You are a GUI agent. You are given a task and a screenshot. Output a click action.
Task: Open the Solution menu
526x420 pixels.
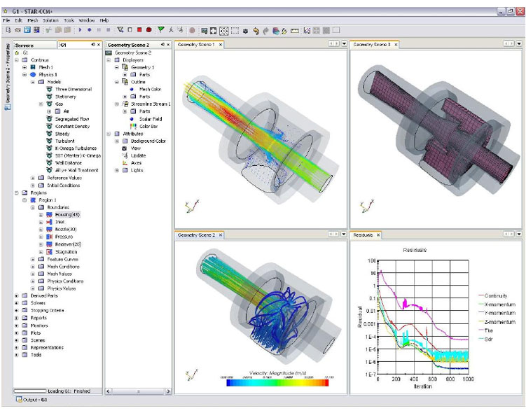50,20
